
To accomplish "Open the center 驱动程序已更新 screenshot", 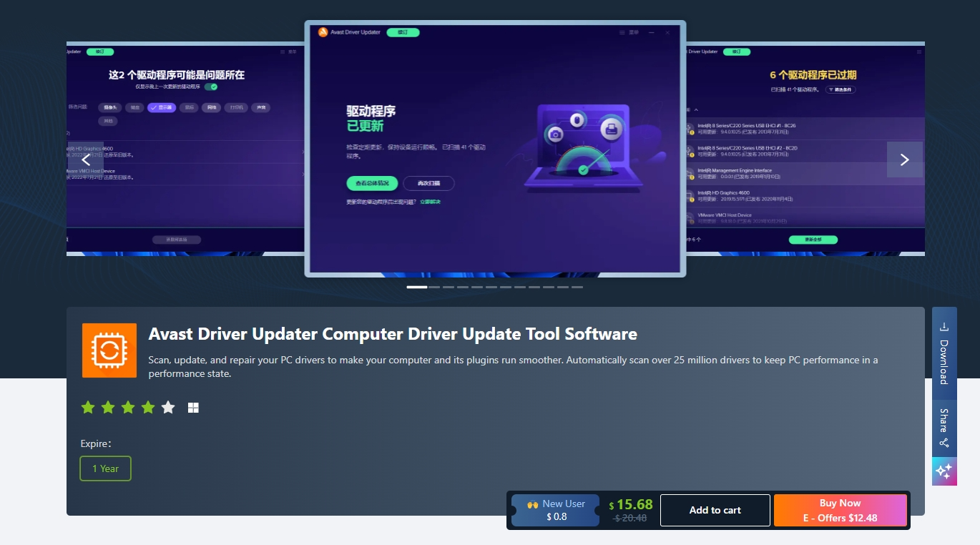I will pos(495,149).
